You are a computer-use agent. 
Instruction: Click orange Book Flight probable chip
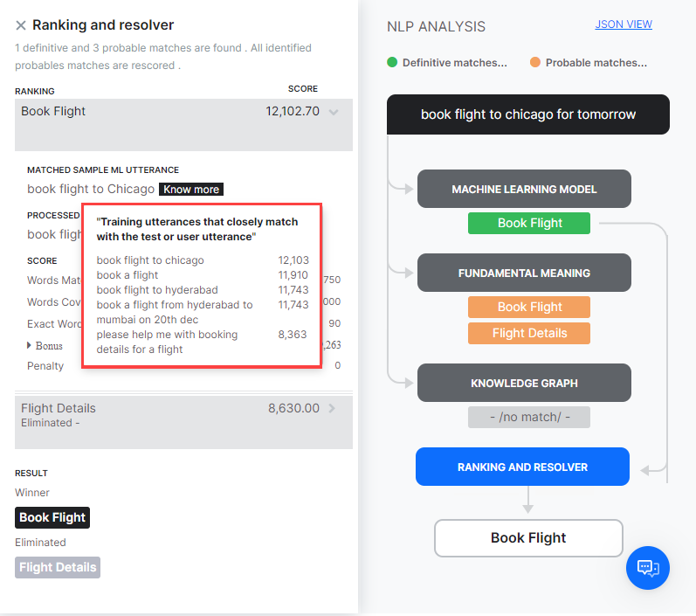(529, 307)
